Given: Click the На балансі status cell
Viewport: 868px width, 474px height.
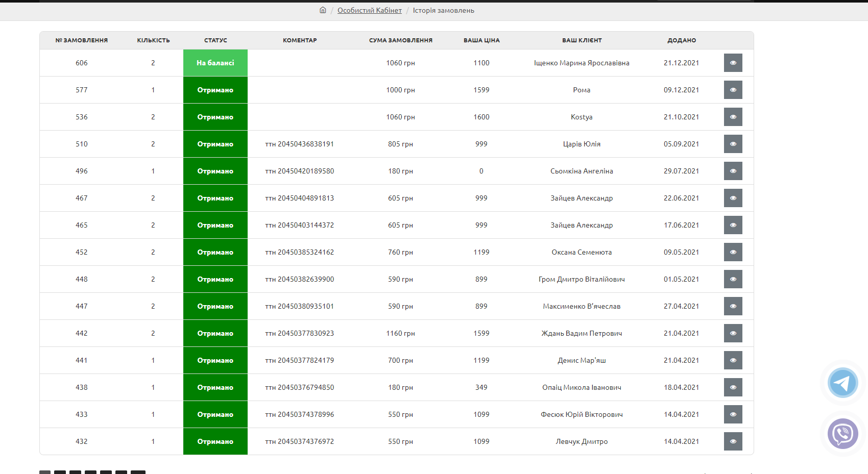Looking at the screenshot, I should tap(215, 63).
